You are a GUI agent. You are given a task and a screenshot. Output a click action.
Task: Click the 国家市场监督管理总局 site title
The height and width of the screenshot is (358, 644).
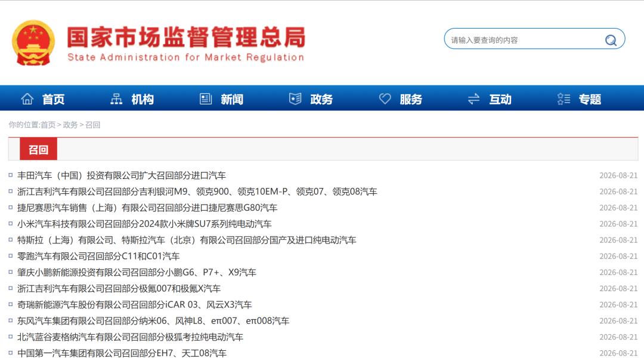(x=186, y=38)
